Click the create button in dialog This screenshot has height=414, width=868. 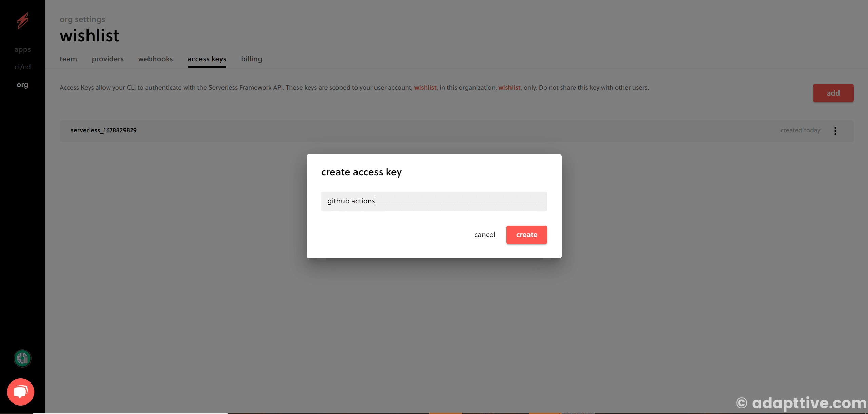pos(526,234)
